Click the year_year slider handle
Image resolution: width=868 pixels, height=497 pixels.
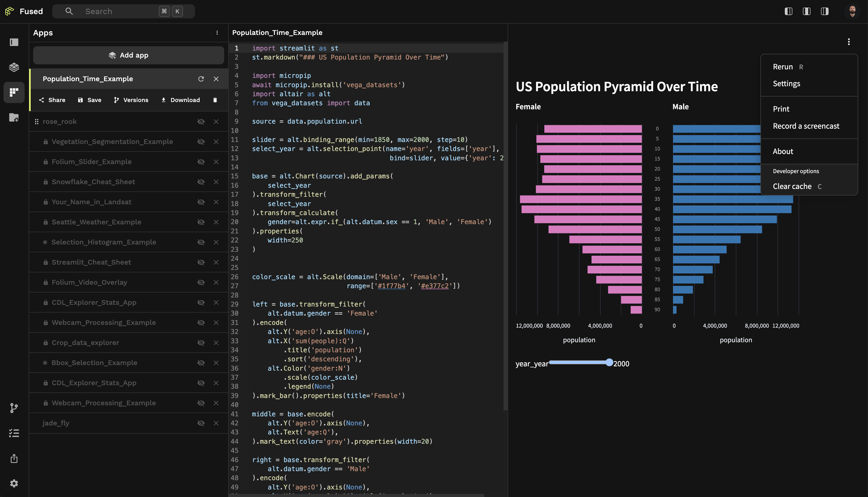609,363
